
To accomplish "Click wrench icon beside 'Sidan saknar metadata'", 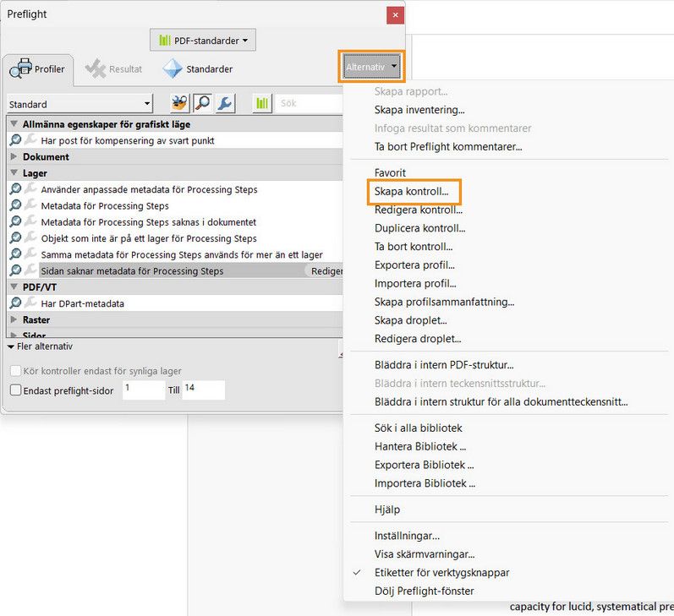I will (30, 270).
